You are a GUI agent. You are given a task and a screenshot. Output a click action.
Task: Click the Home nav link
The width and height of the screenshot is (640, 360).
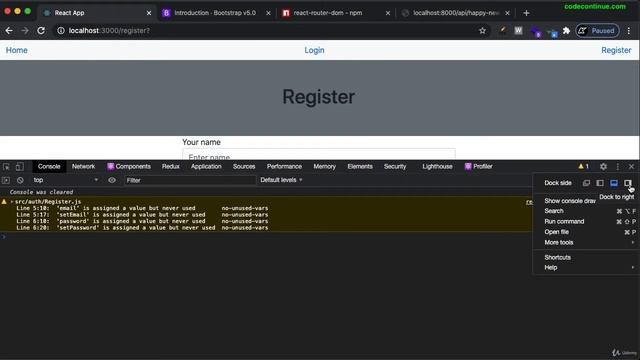tap(17, 50)
